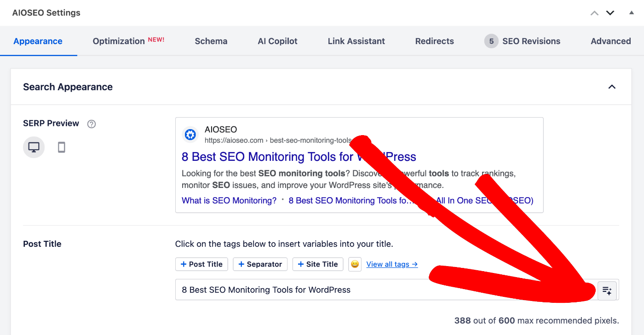Go to the AI Copilot tab

pos(278,41)
